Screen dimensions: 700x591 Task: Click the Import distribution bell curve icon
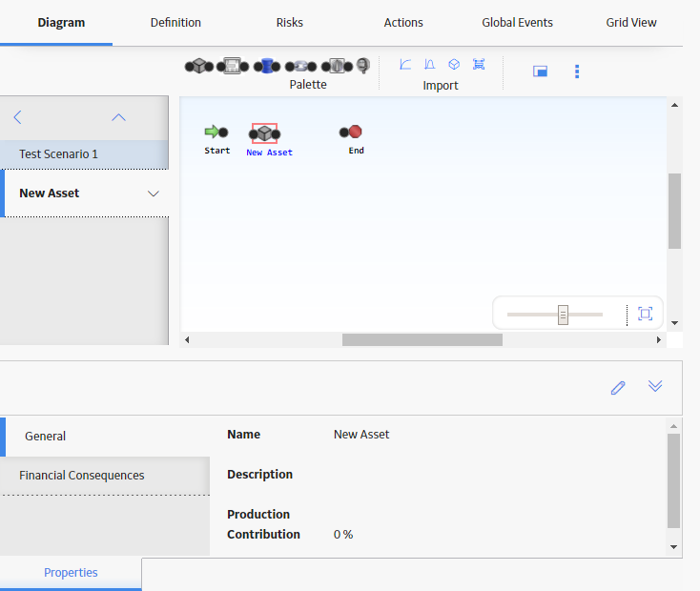click(x=429, y=64)
